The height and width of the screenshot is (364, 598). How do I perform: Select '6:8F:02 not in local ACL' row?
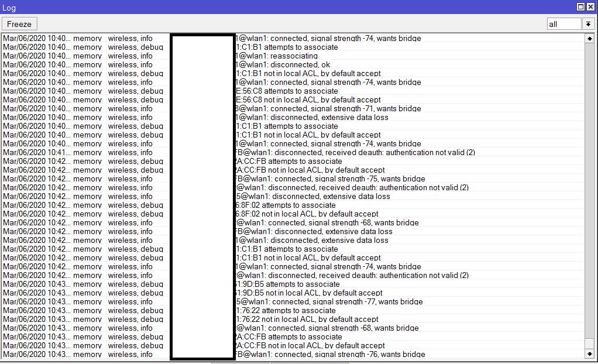(293, 214)
